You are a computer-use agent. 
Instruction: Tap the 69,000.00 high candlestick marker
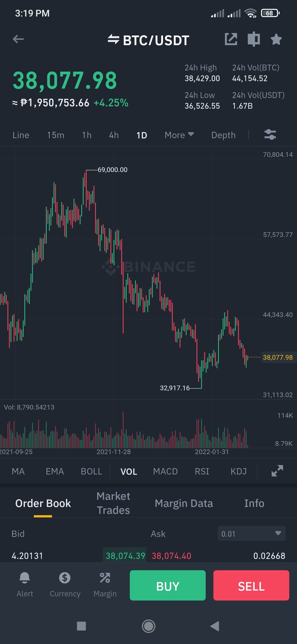click(x=112, y=170)
